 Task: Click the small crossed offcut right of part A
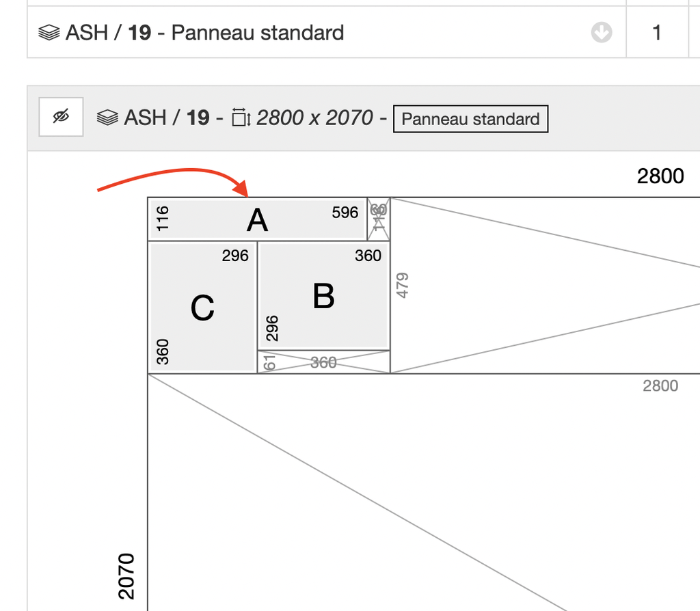pyautogui.click(x=379, y=219)
